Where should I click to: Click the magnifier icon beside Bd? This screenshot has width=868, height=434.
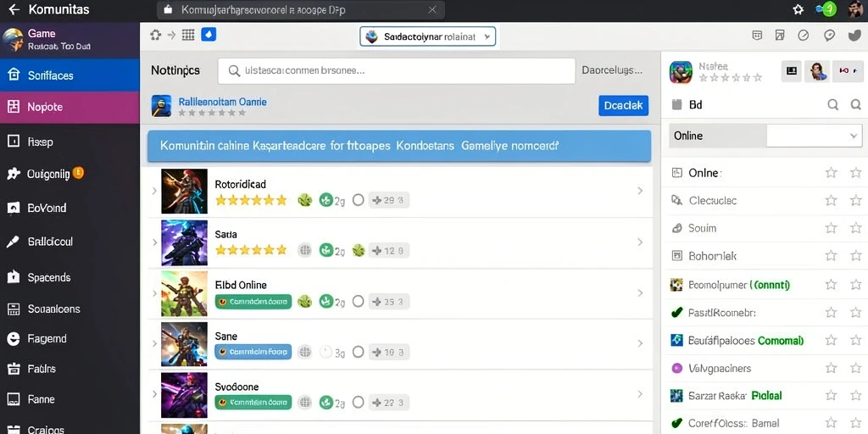click(832, 104)
